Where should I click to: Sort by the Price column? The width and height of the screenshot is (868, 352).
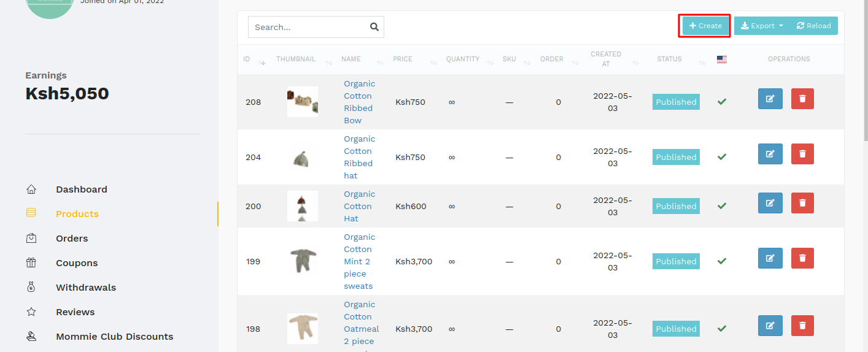point(414,59)
